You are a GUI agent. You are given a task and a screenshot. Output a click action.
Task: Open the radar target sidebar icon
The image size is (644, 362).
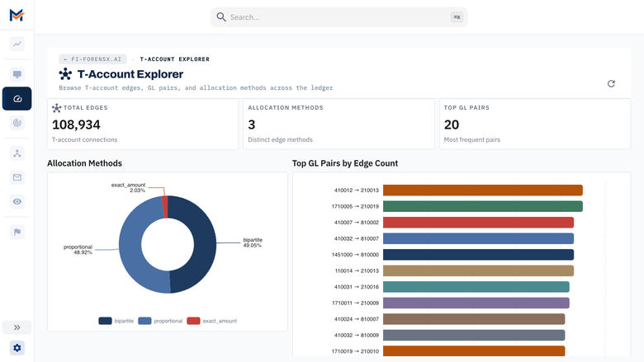pos(17,123)
